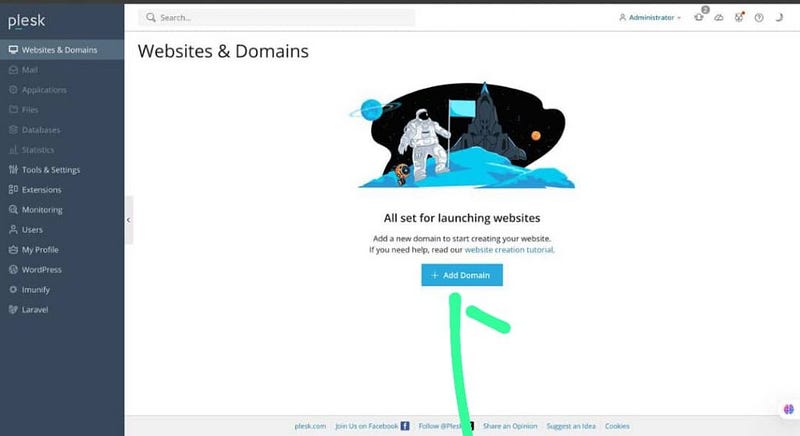Image resolution: width=800 pixels, height=436 pixels.
Task: Click the Tools & Settings sliders icon
Action: click(x=13, y=169)
